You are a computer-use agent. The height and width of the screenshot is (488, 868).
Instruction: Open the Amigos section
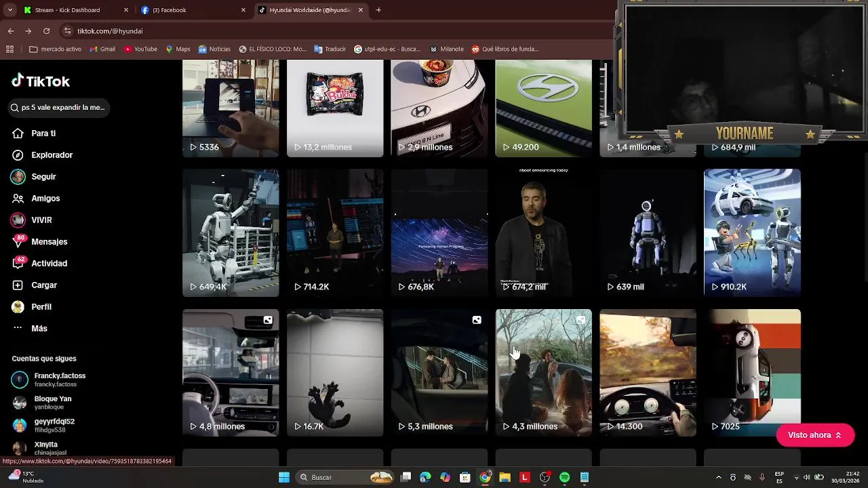[x=36, y=199]
